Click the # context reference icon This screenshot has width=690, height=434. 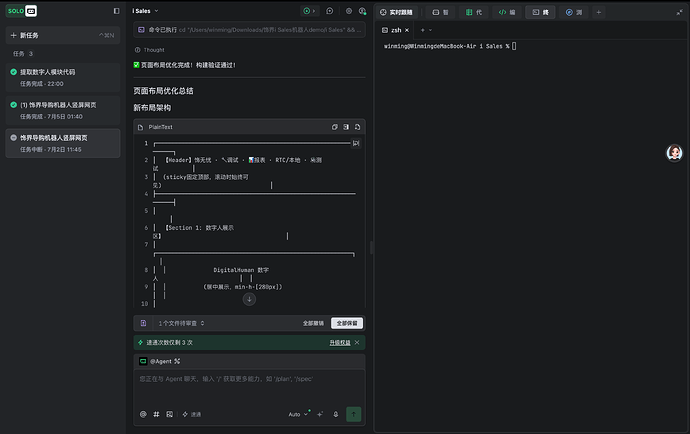point(156,414)
